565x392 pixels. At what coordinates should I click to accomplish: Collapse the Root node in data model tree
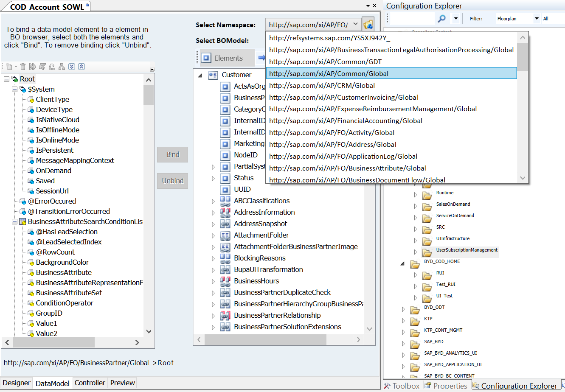point(7,79)
